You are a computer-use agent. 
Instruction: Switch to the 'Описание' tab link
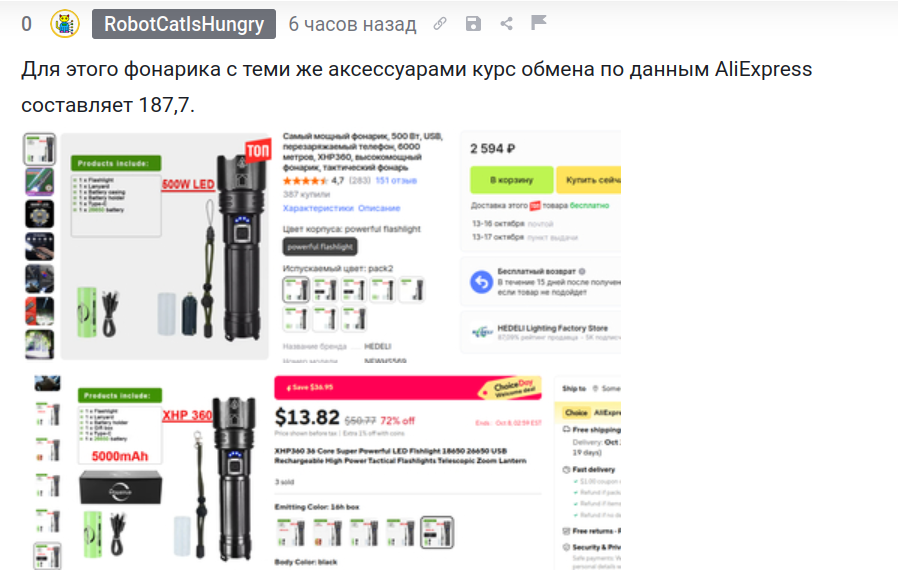click(379, 208)
